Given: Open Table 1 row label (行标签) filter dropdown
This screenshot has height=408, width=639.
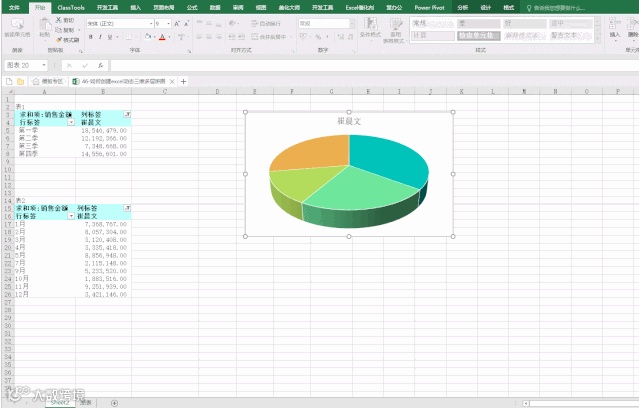Looking at the screenshot, I should pos(71,122).
